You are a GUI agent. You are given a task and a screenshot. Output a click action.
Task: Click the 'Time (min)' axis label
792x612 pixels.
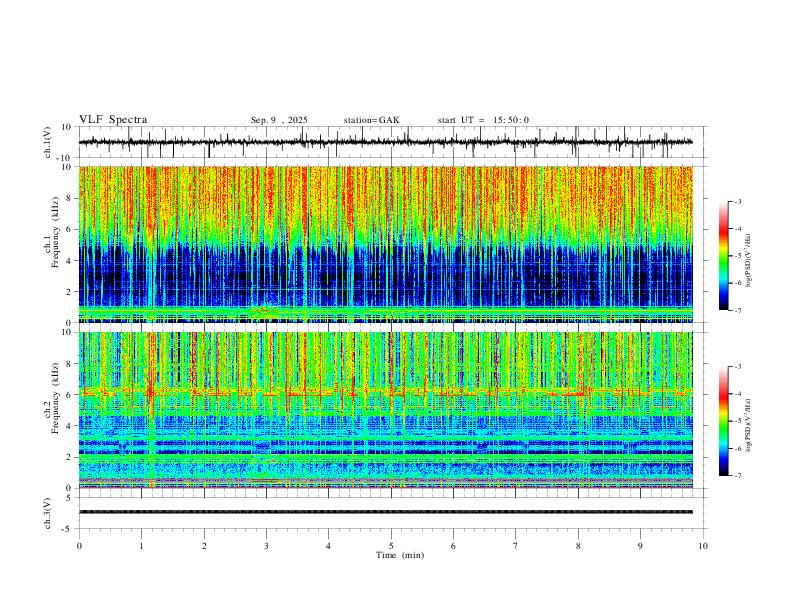[x=400, y=555]
